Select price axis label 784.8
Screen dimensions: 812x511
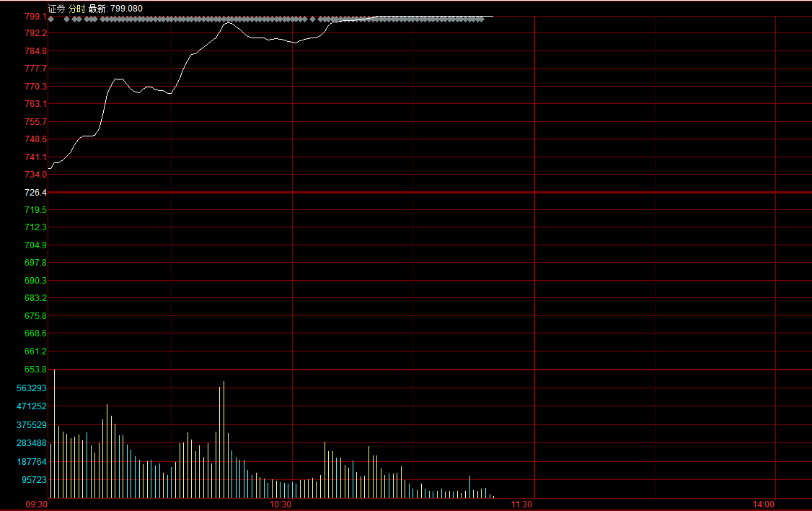click(x=36, y=51)
